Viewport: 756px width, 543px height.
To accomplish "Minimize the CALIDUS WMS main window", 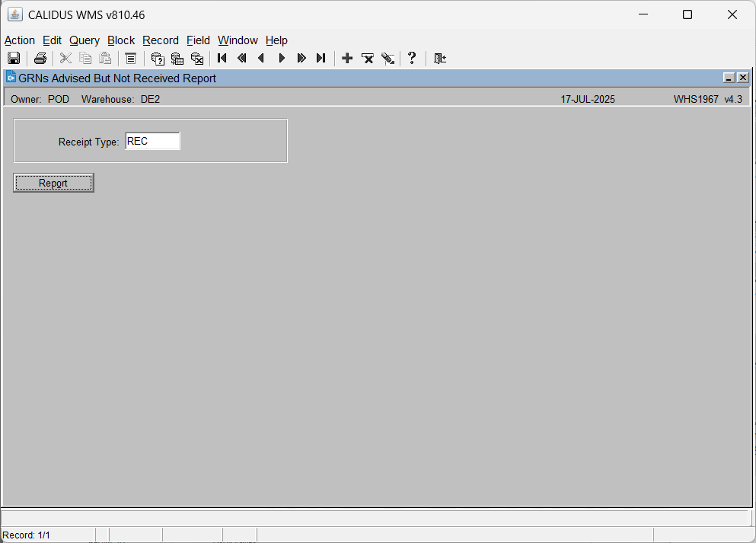I will [643, 14].
